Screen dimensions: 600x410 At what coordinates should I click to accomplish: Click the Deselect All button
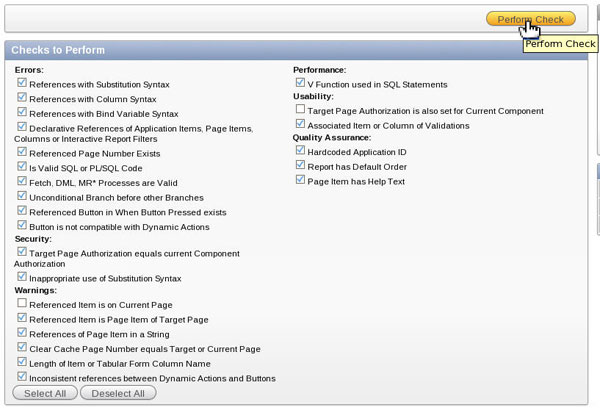tap(118, 394)
